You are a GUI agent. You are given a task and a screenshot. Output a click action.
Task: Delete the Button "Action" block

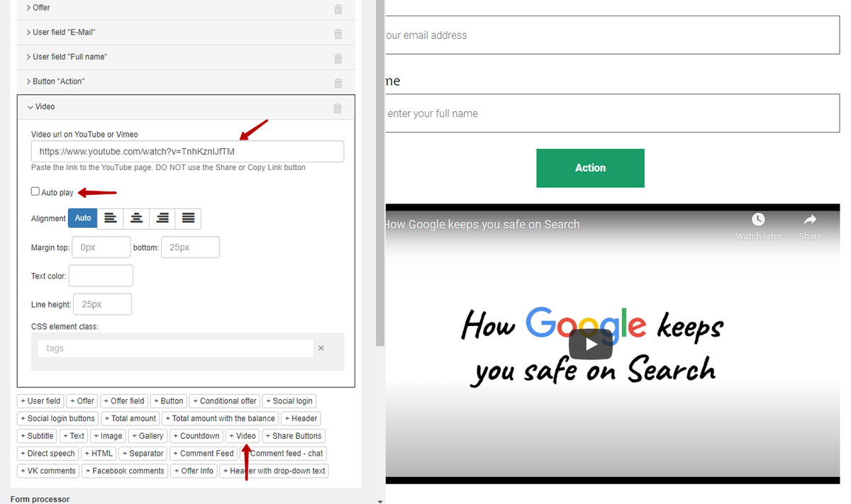[x=338, y=84]
